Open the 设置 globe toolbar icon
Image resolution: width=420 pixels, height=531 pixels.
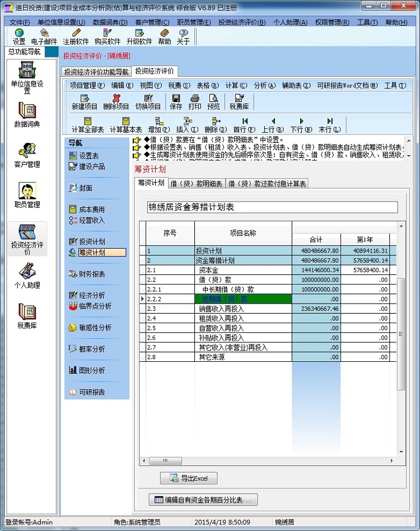pos(19,37)
